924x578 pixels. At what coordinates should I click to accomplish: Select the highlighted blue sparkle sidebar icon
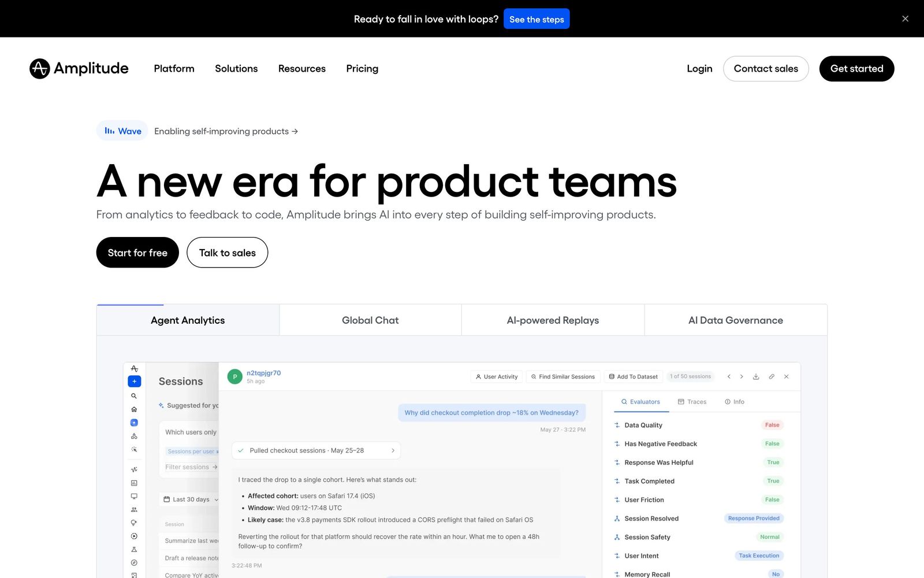(x=134, y=423)
